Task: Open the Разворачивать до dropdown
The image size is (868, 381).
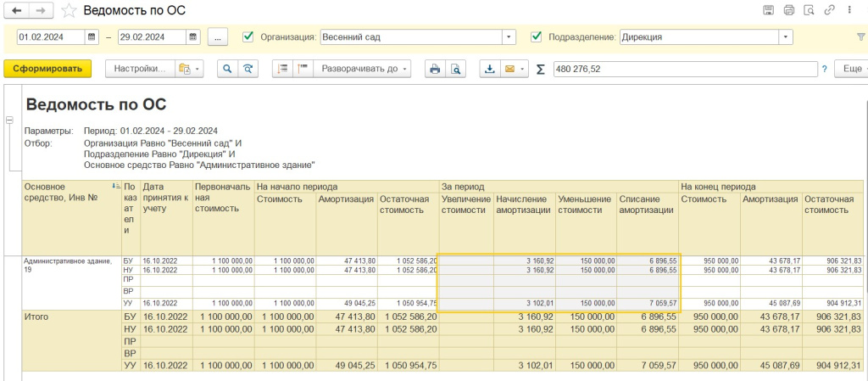Action: click(x=362, y=69)
